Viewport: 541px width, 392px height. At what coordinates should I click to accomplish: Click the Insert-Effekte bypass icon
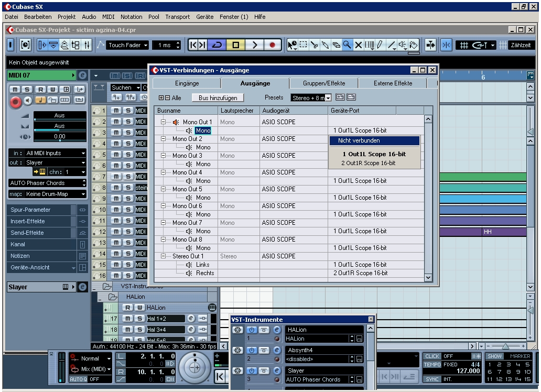82,221
